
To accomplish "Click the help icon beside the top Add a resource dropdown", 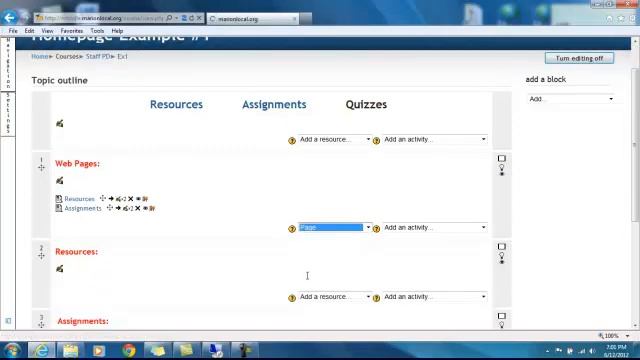I will pyautogui.click(x=292, y=141).
